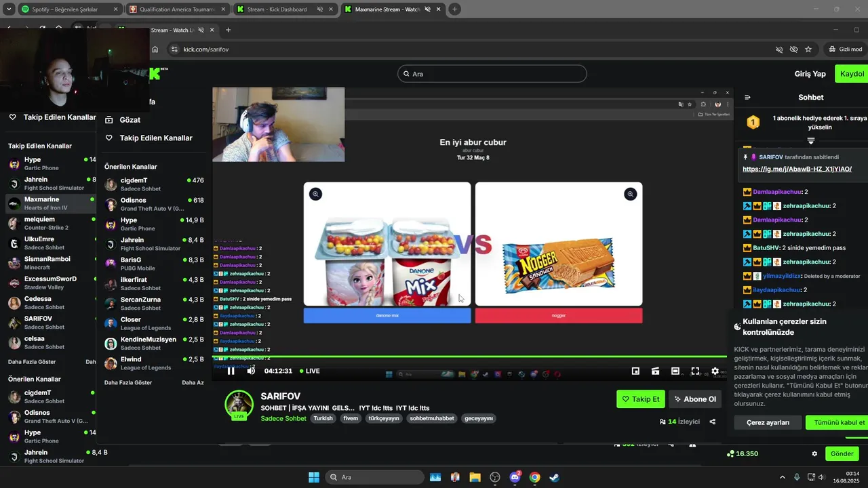
Task: Open new tab in inner browser window
Action: tap(228, 30)
